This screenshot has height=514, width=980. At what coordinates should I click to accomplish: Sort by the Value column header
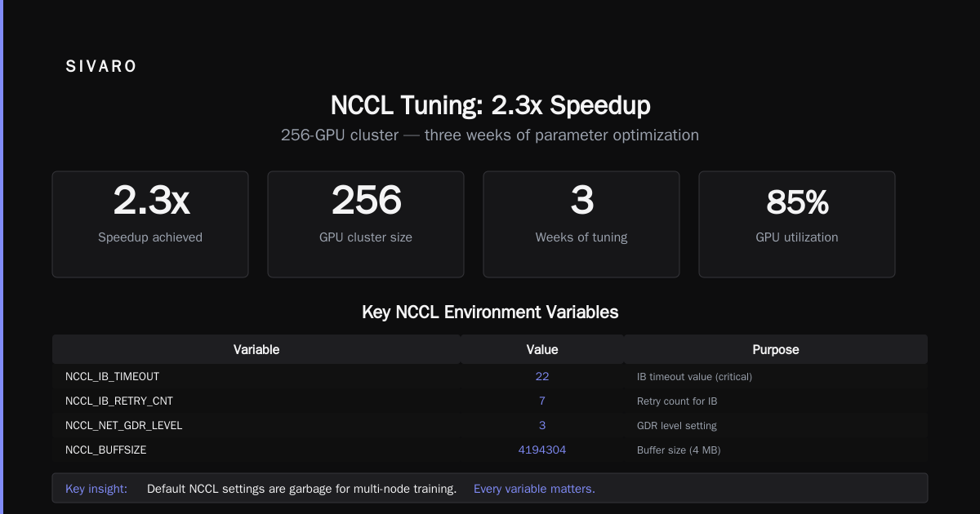click(x=542, y=349)
